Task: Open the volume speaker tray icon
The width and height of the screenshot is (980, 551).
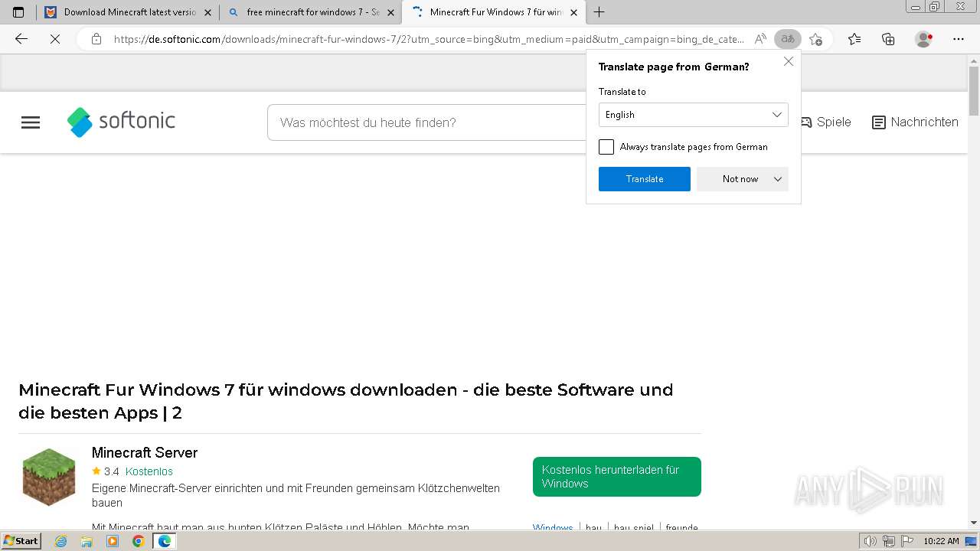Action: (x=871, y=541)
